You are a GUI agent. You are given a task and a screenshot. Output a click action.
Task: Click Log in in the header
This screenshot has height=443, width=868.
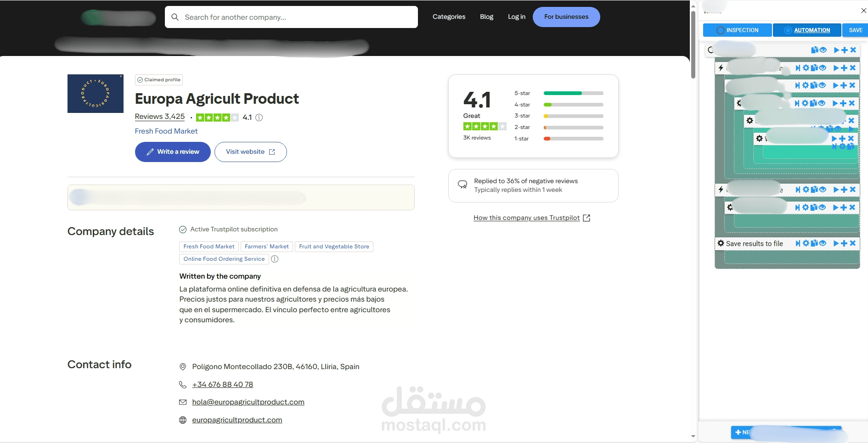click(x=517, y=17)
